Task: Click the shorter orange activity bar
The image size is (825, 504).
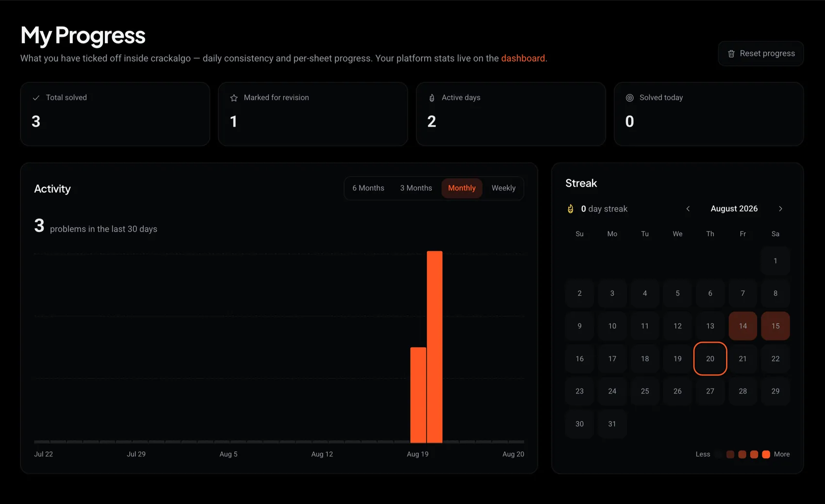Action: pos(418,395)
